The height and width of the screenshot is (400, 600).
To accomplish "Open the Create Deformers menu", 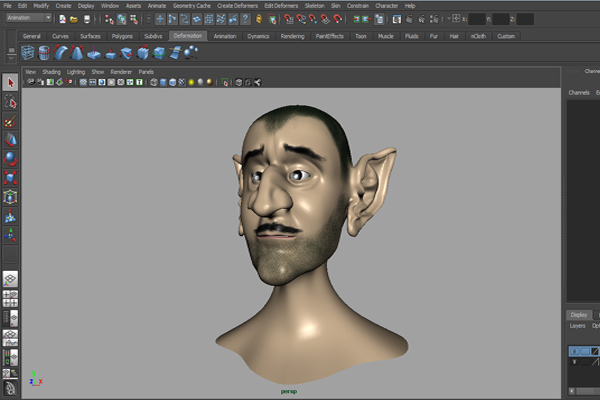I will pos(237,6).
